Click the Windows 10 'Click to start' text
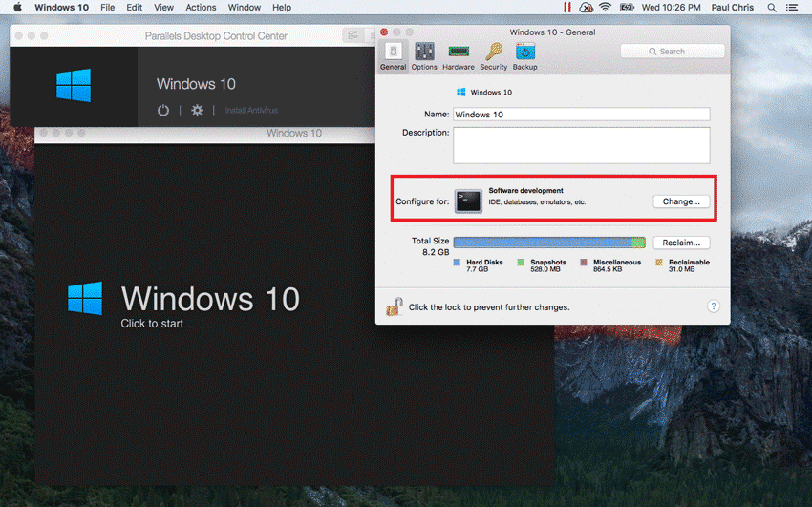 (152, 324)
